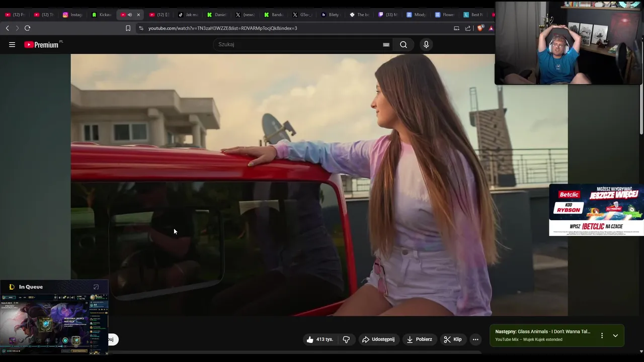Image resolution: width=644 pixels, height=362 pixels.
Task: Switch to the 'The br' tab
Action: (360, 15)
